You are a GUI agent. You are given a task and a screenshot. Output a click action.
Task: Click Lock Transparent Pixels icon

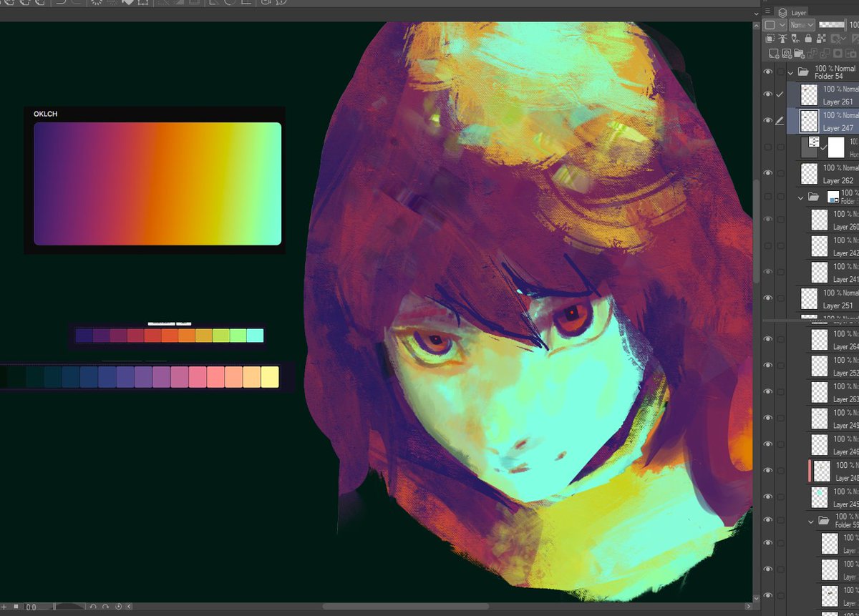click(821, 38)
